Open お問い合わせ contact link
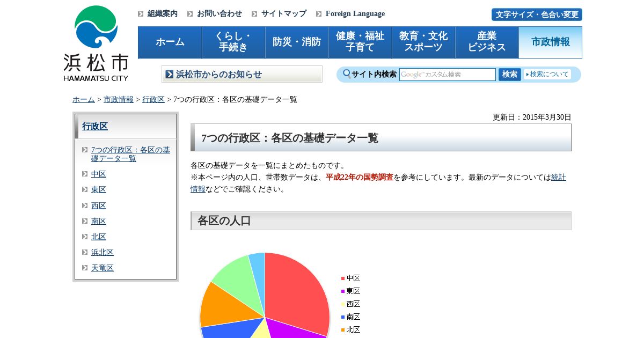644x338 pixels. [x=219, y=14]
